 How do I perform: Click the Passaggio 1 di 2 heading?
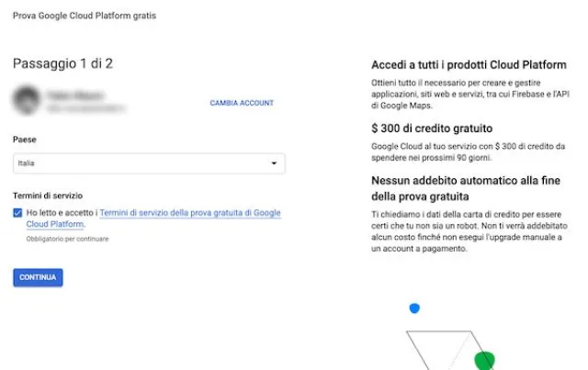(62, 63)
